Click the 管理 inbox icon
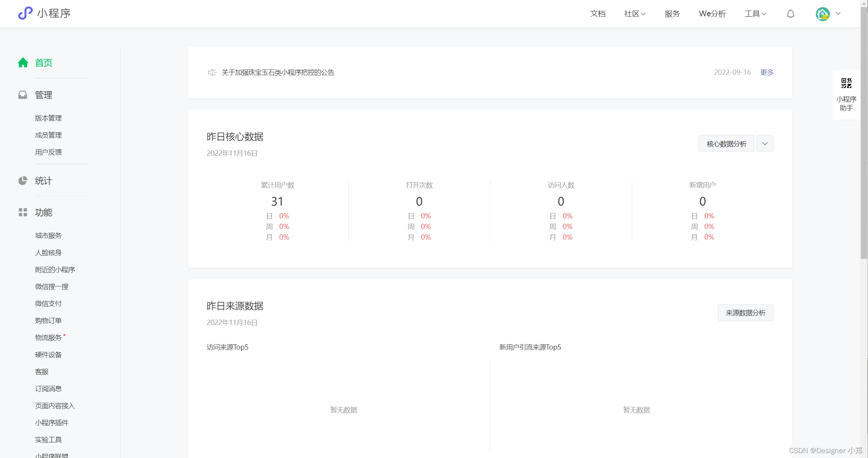The width and height of the screenshot is (868, 458). tap(23, 95)
